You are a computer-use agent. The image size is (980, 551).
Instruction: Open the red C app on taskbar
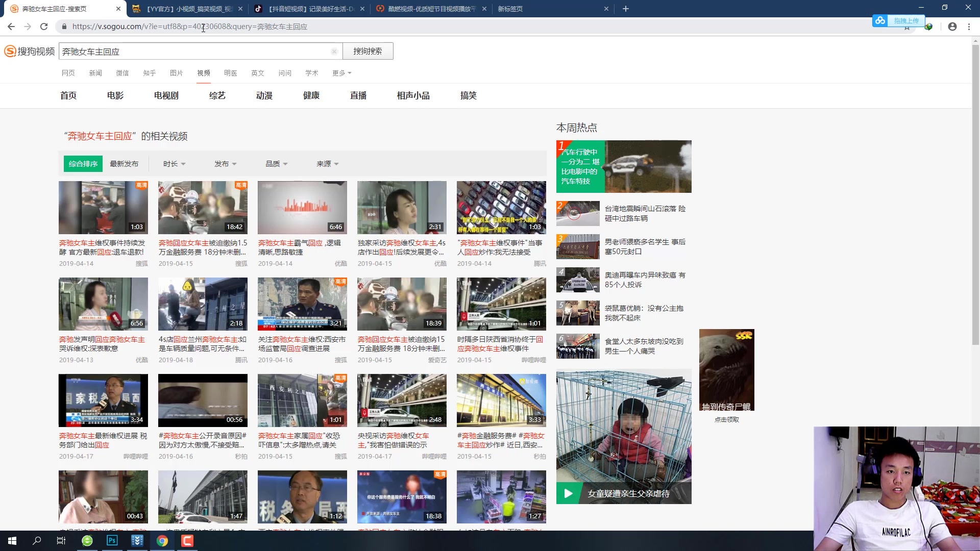coord(187,541)
